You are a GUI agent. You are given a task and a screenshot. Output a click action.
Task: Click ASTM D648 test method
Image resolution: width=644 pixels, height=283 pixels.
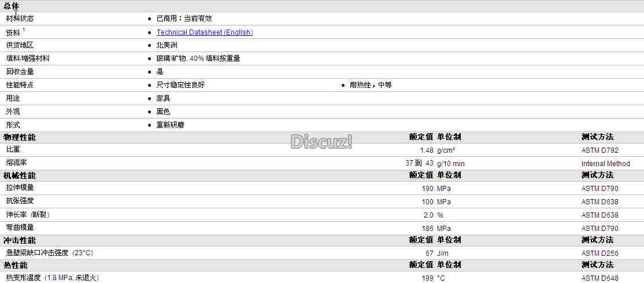point(600,278)
